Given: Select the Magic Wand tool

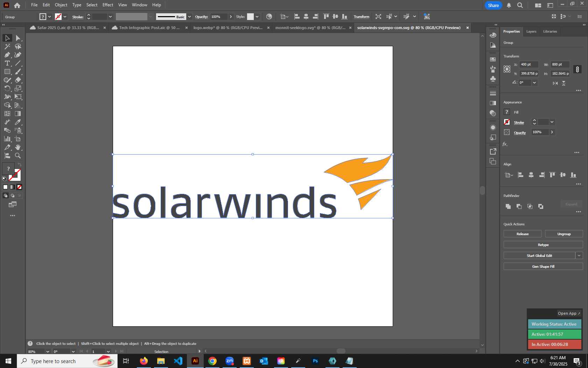Looking at the screenshot, I should (x=7, y=46).
